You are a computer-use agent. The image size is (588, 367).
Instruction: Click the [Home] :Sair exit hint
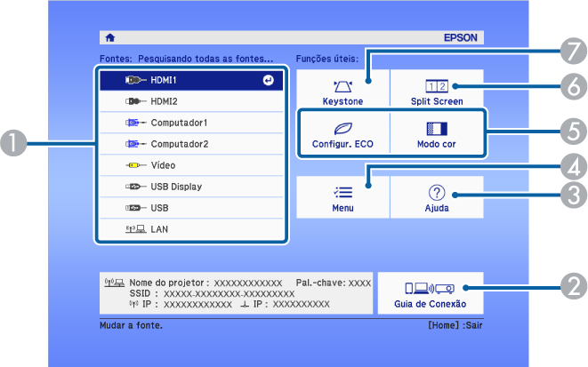pyautogui.click(x=454, y=326)
